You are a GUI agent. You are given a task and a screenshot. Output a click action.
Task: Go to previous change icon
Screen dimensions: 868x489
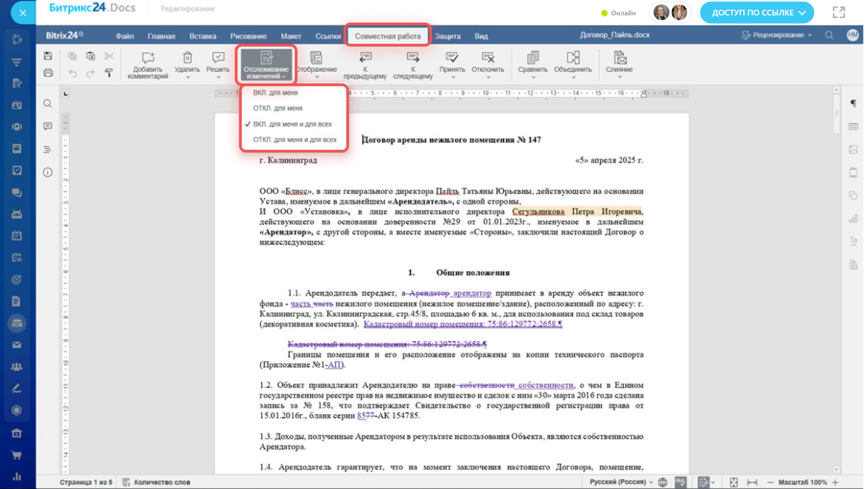coord(365,58)
